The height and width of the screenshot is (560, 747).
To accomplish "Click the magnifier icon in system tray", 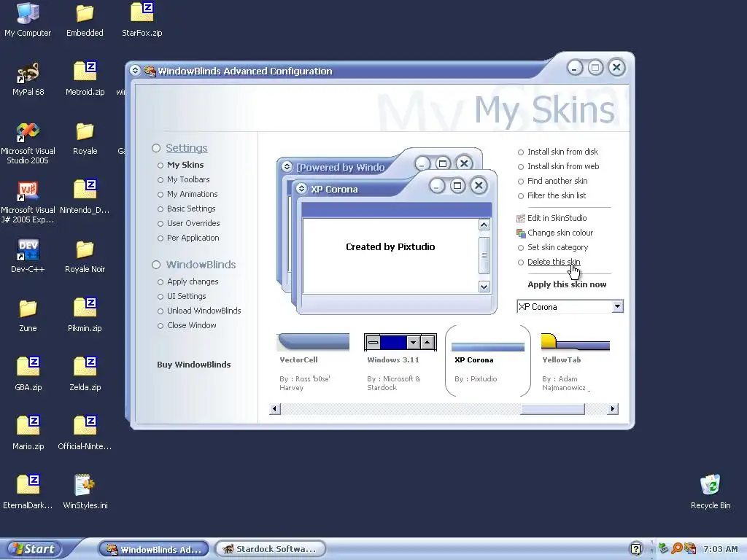I will click(x=676, y=548).
